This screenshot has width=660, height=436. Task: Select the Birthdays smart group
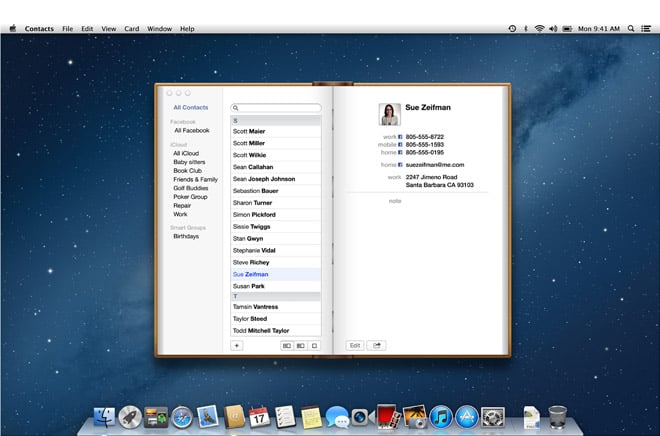(186, 237)
